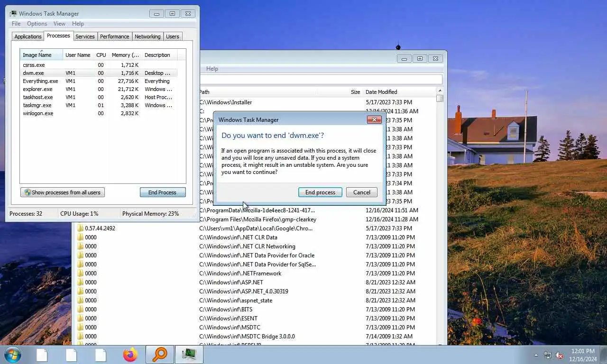Sort processes by Description column
This screenshot has width=607, height=364.
pos(160,55)
